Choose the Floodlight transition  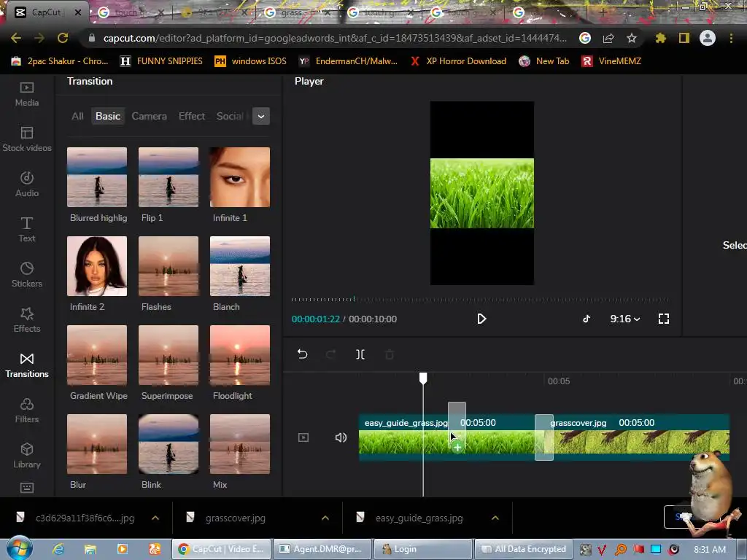pyautogui.click(x=240, y=355)
